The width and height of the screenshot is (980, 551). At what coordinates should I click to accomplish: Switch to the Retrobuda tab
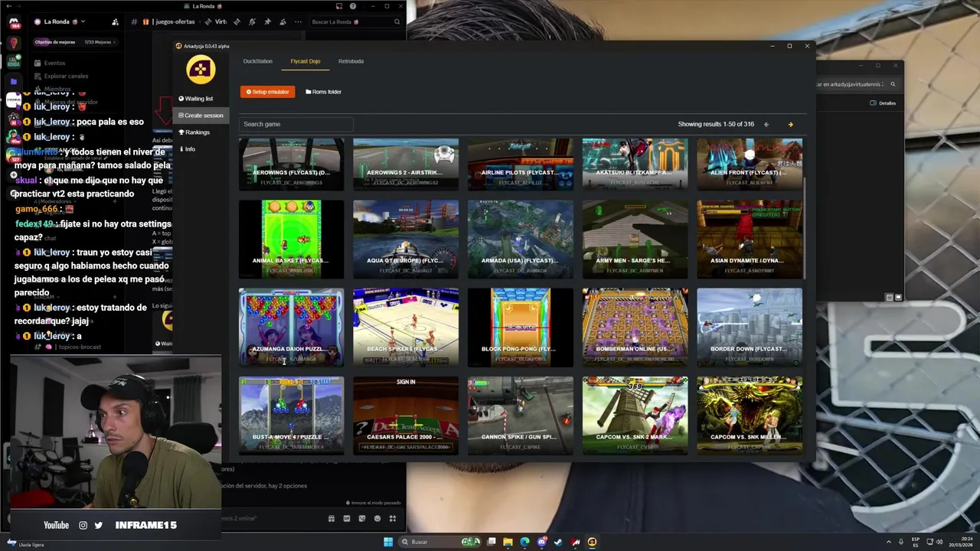(x=351, y=61)
